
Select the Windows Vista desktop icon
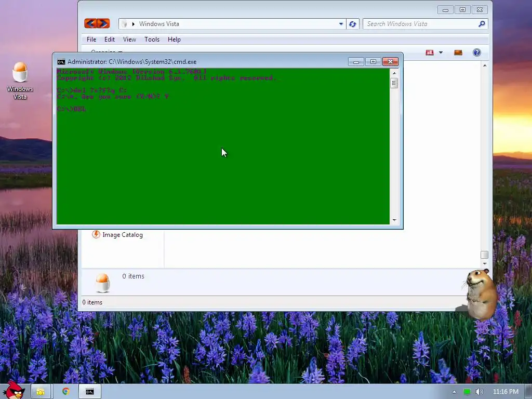pyautogui.click(x=20, y=81)
